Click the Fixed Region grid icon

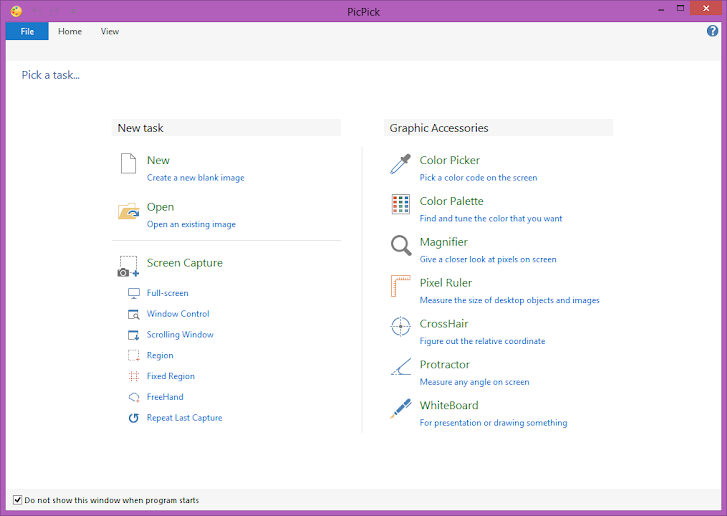[134, 376]
